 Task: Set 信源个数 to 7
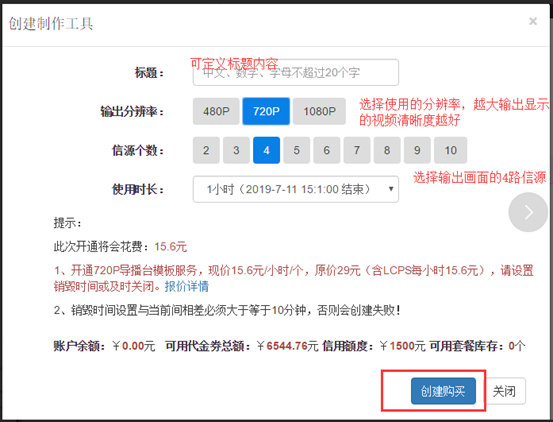(357, 151)
